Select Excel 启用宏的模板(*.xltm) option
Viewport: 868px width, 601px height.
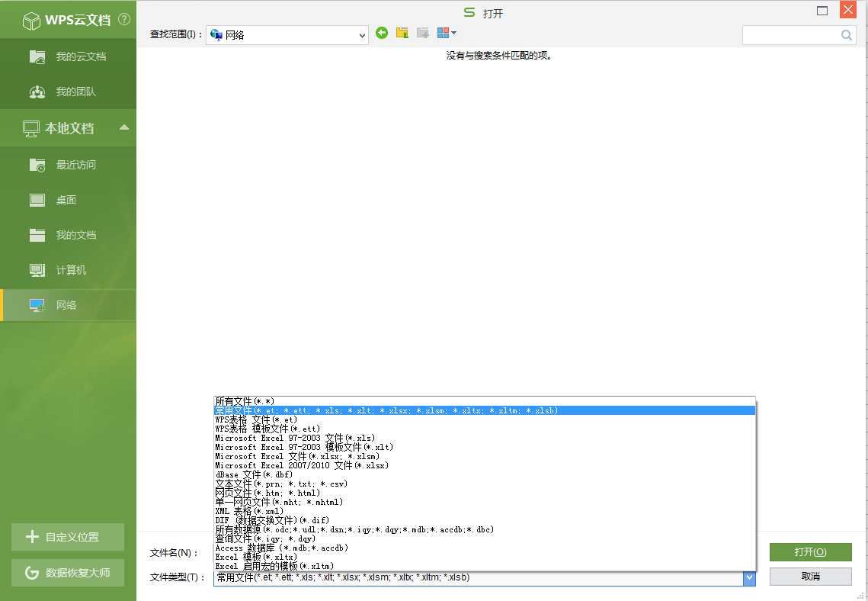pos(485,566)
